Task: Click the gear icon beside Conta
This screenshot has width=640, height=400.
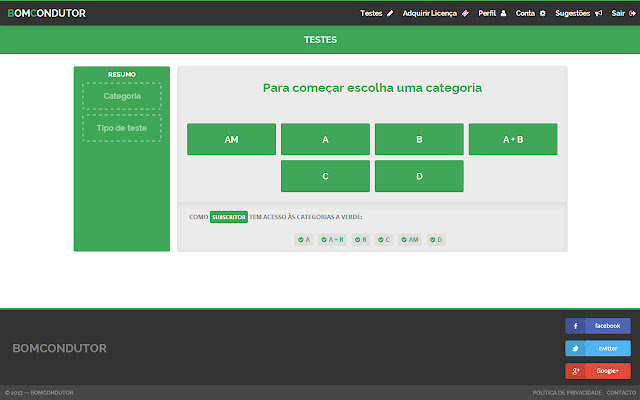Action: 543,14
